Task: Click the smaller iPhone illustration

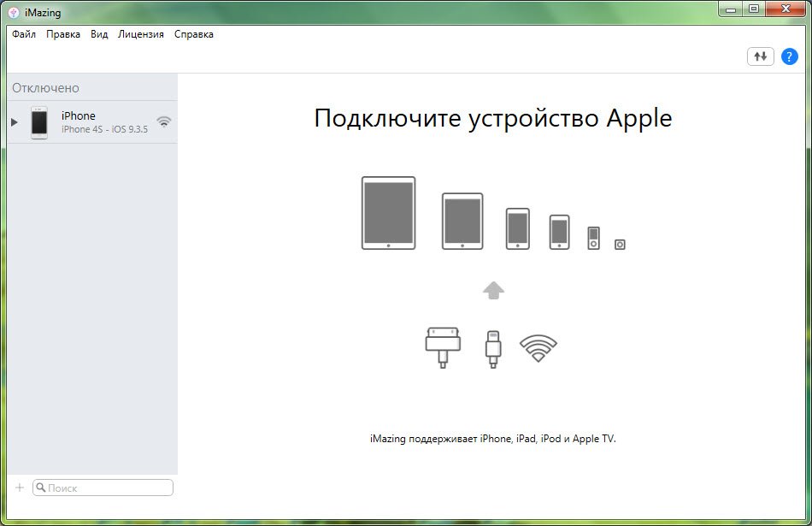Action: 559,232
